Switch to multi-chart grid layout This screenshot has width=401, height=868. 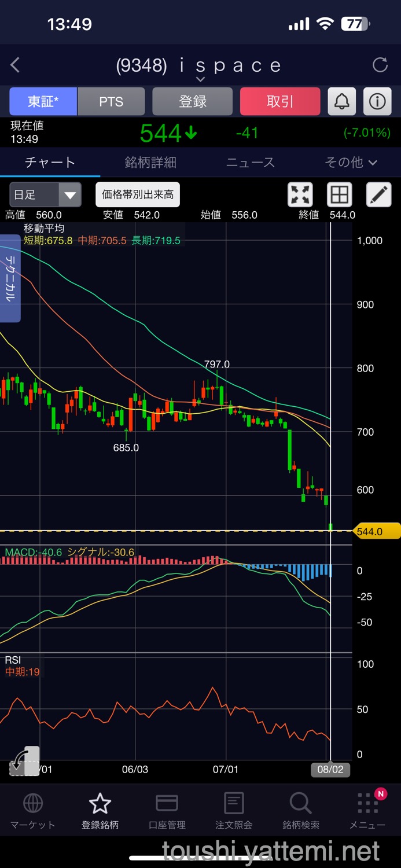pyautogui.click(x=340, y=195)
